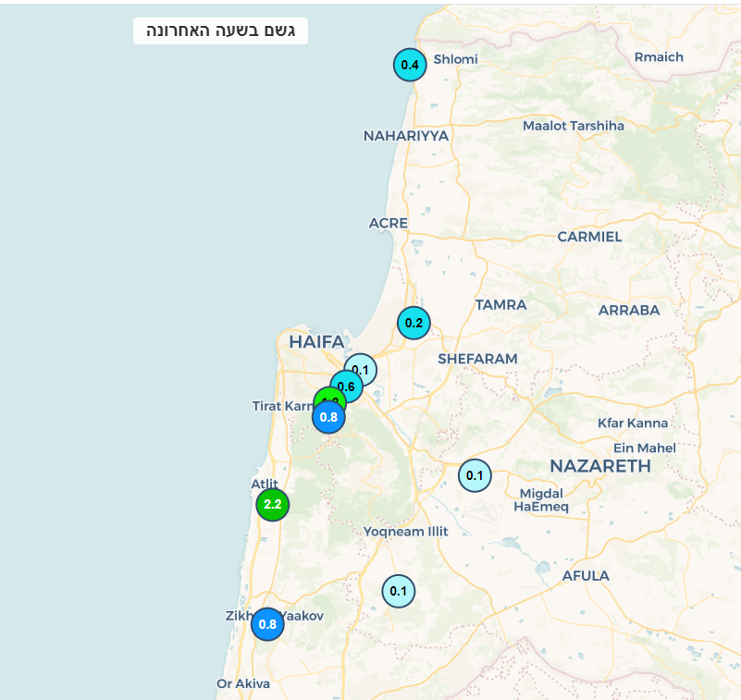Select the 0.1 marker south of Yoqneam Illit
The width and height of the screenshot is (741, 700).
point(399,591)
